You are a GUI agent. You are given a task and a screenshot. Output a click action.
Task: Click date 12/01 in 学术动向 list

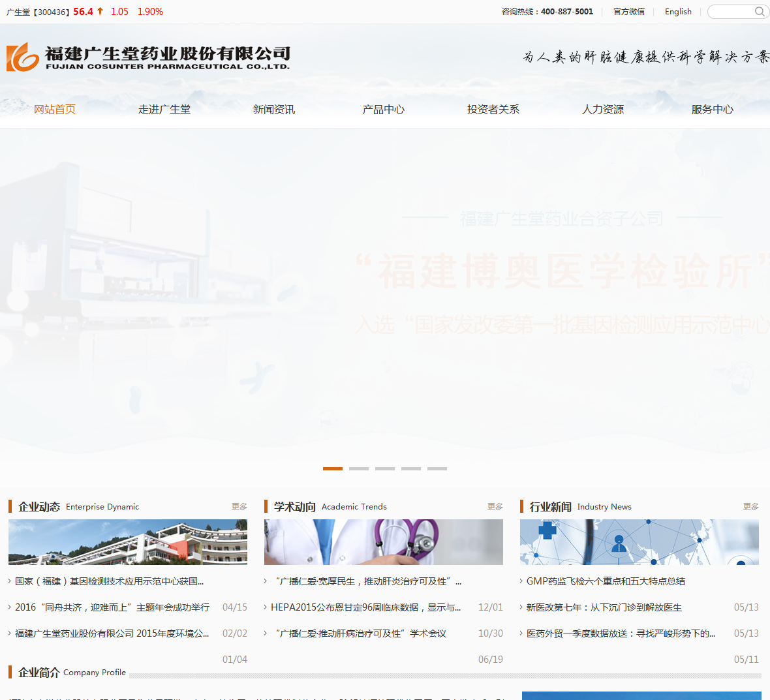pyautogui.click(x=491, y=607)
